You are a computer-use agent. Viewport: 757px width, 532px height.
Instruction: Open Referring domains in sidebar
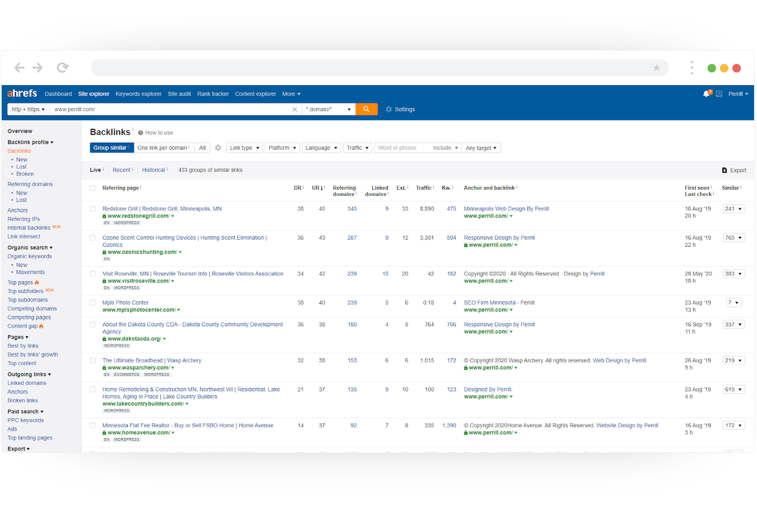tap(30, 184)
